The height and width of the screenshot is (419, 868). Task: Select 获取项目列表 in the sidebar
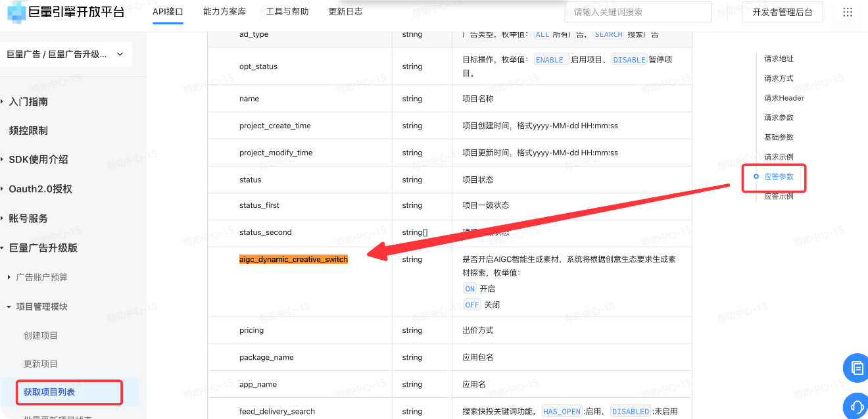[x=49, y=392]
